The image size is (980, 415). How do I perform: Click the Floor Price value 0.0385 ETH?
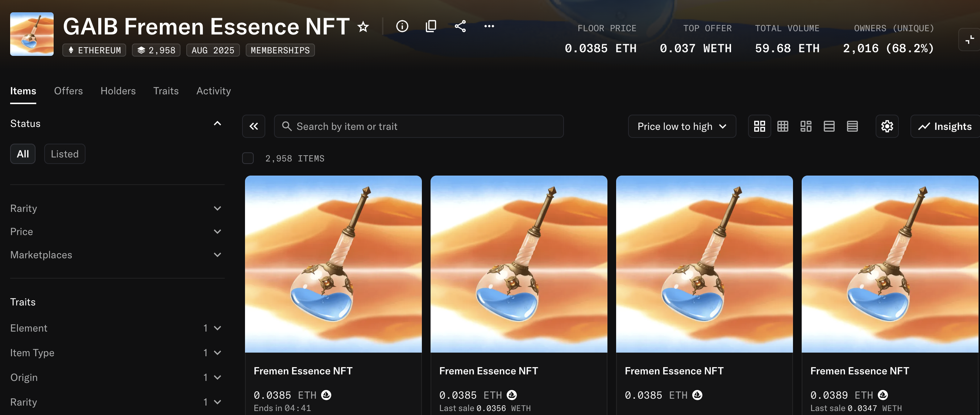[x=600, y=49]
